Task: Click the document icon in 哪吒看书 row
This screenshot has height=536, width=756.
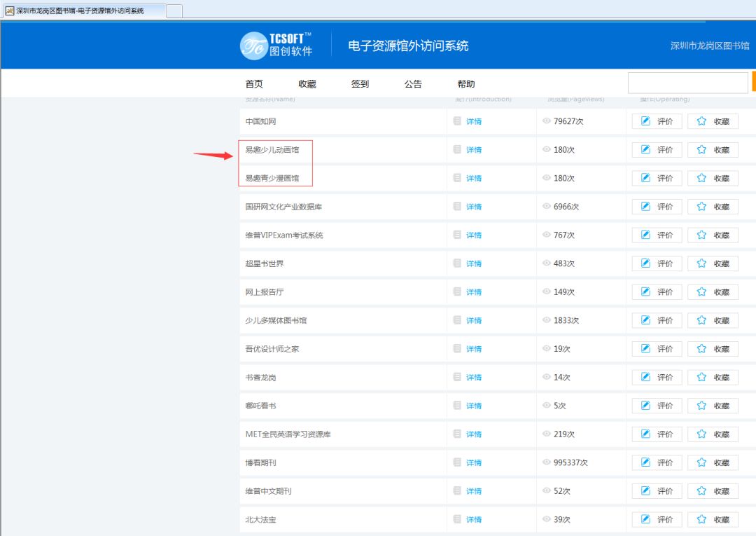Action: point(457,406)
